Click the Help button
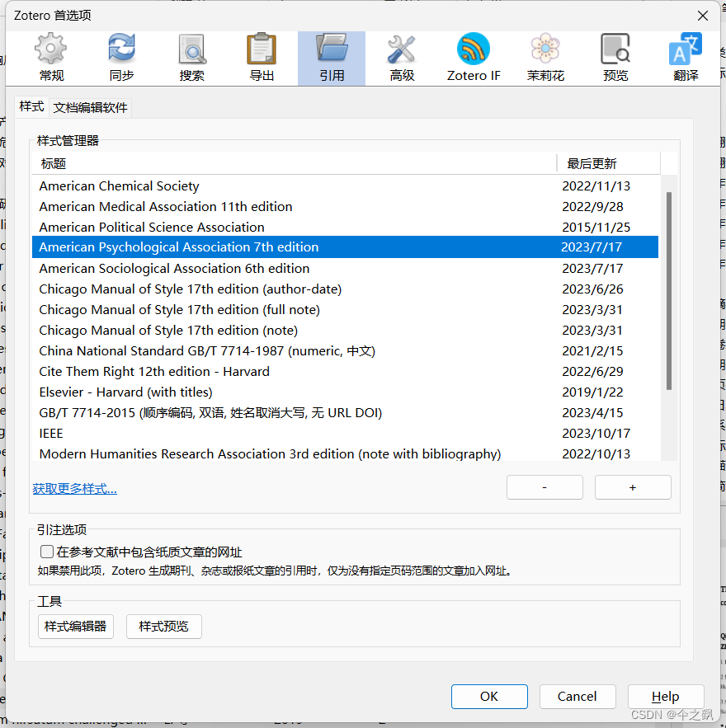Viewport: 726px width, 728px height. point(666,697)
